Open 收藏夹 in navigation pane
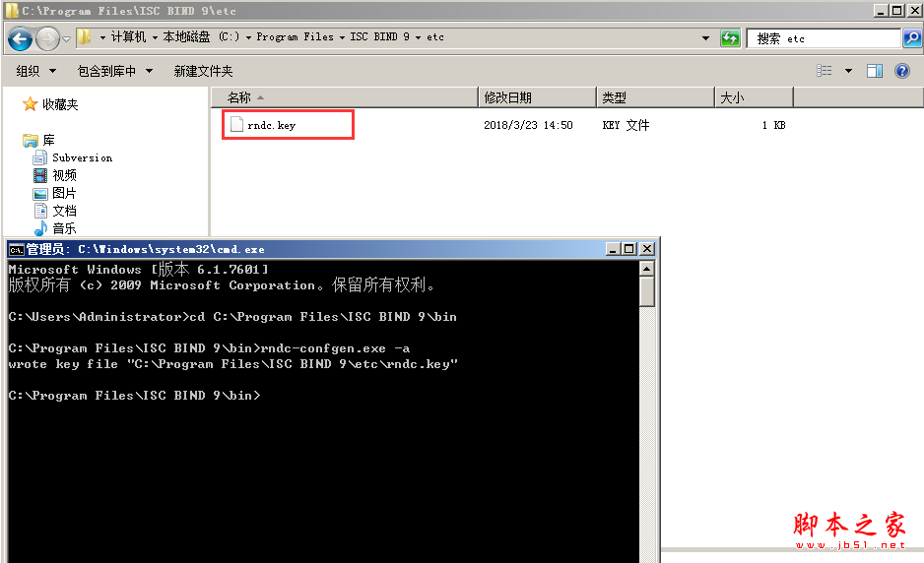 [60, 105]
